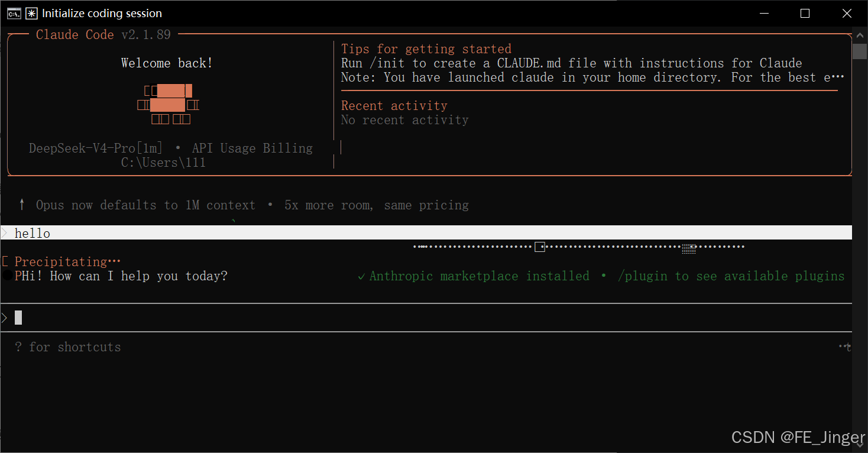Focus the empty prompt input line
The image size is (868, 453).
coord(426,318)
